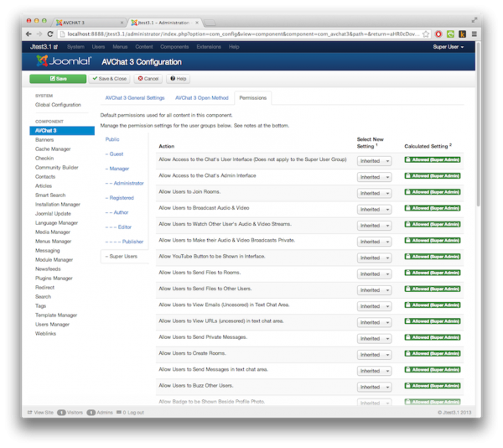This screenshot has width=503, height=448.
Task: Open dropdown for Allow Users to Join Rooms
Action: [x=375, y=193]
